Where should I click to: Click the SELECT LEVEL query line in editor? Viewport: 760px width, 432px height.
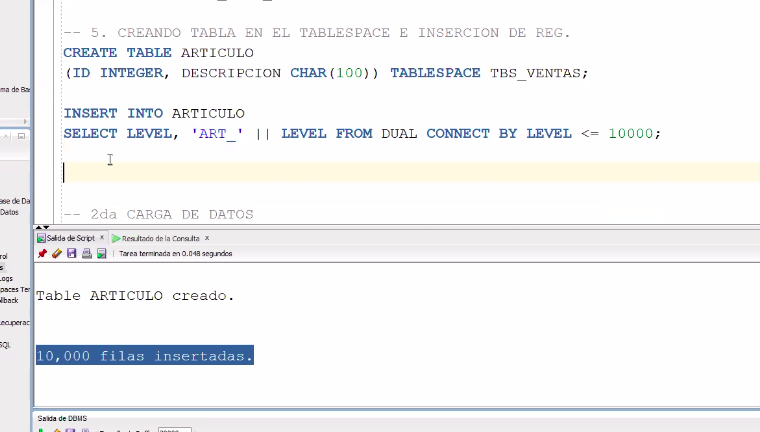pos(362,133)
